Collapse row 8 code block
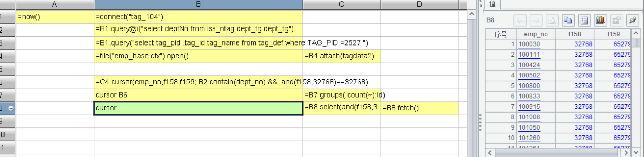 (11, 108)
